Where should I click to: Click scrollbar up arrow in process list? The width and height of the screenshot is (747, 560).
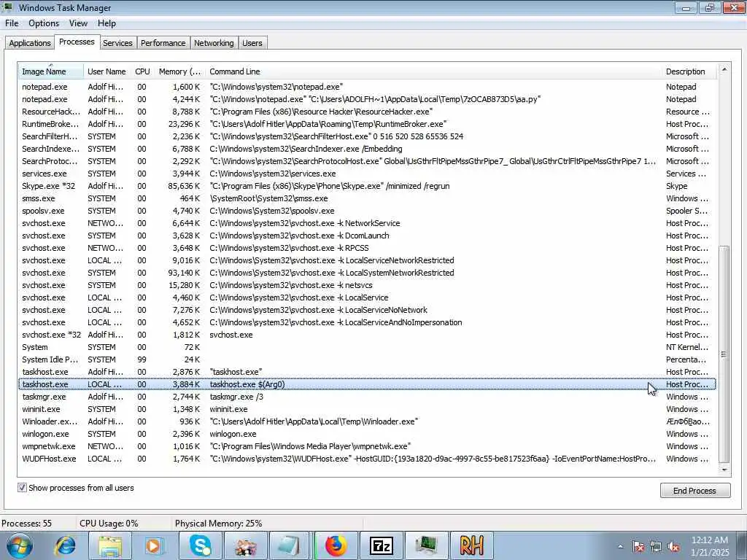pos(724,69)
